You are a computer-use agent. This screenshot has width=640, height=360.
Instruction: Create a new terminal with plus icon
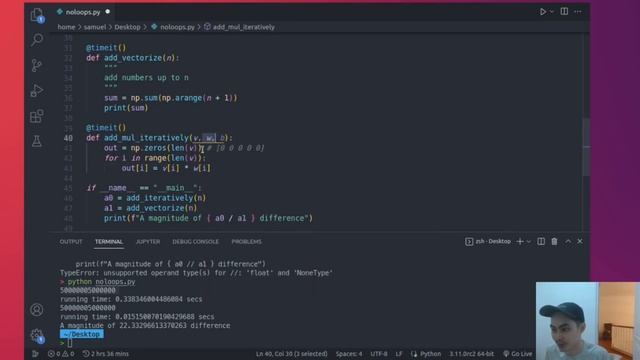[x=520, y=242]
